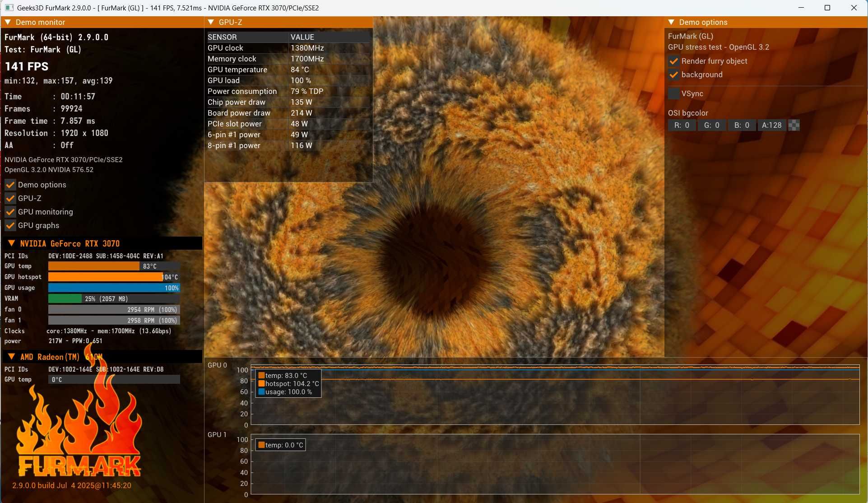Click the SENSOR column header
This screenshot has width=868, height=503.
point(247,37)
